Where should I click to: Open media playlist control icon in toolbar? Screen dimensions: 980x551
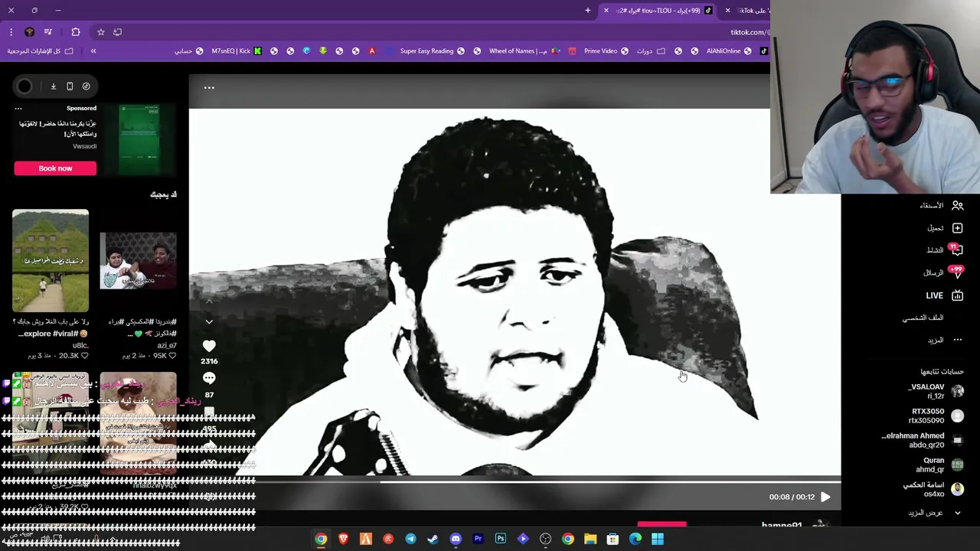pyautogui.click(x=47, y=32)
